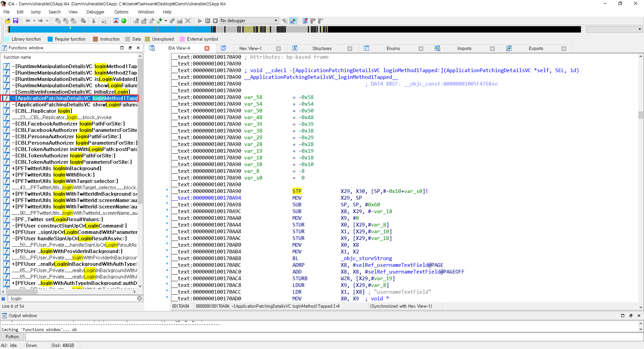Switch to the Structures tab
This screenshot has height=349, width=644.
tap(322, 48)
